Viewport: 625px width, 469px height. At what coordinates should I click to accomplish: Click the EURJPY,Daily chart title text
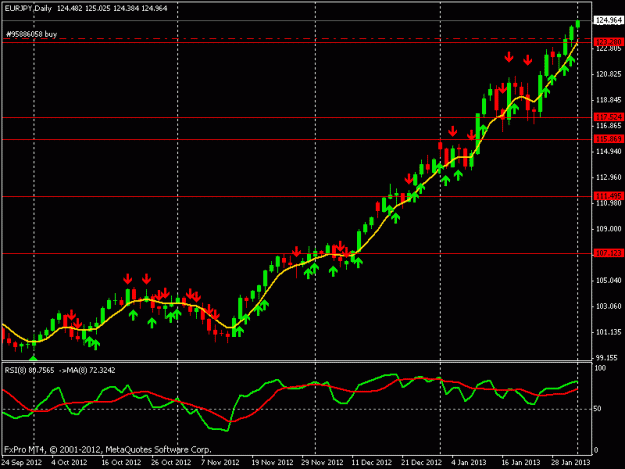pos(28,8)
